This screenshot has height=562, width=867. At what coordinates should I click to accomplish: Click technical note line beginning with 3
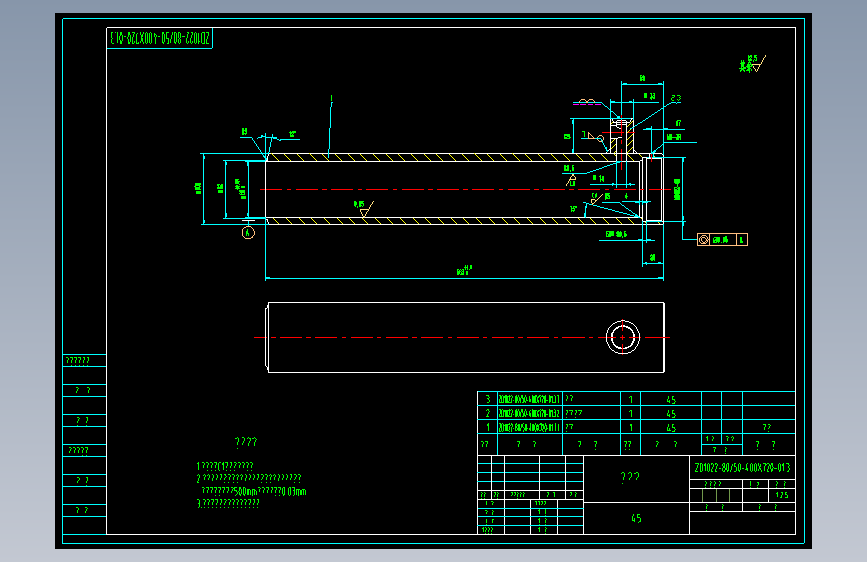coord(228,503)
